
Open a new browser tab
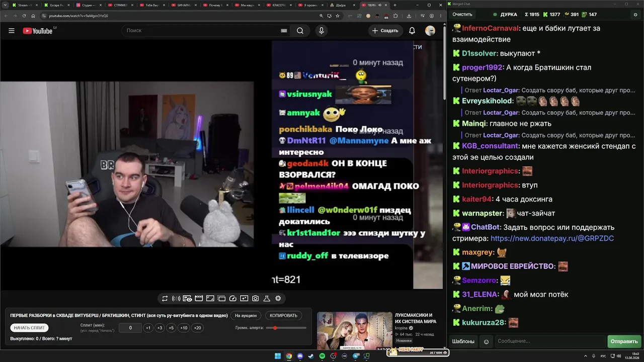395,5
